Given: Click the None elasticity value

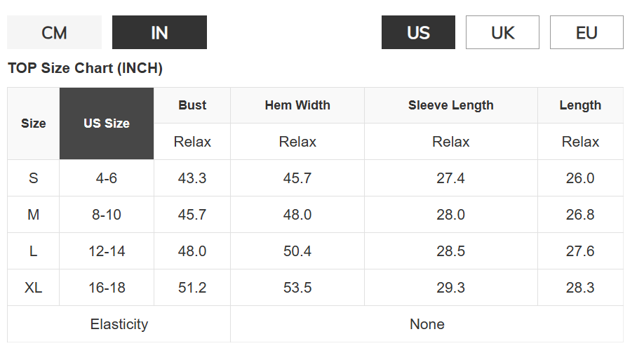Looking at the screenshot, I should [x=427, y=324].
